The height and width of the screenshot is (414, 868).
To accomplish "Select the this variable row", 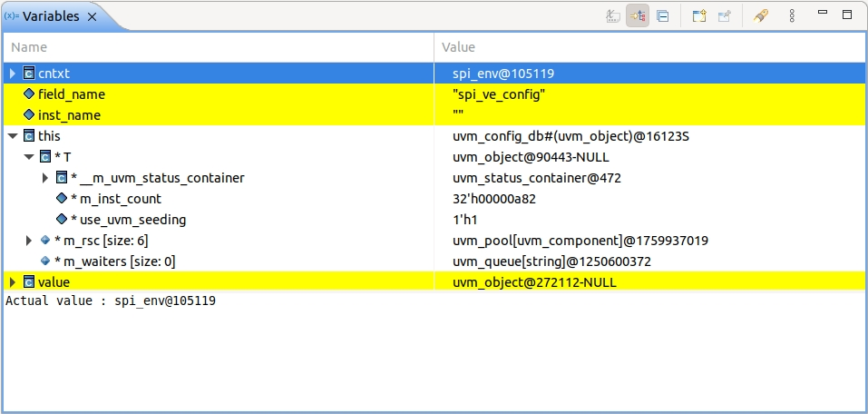I will tap(434, 136).
